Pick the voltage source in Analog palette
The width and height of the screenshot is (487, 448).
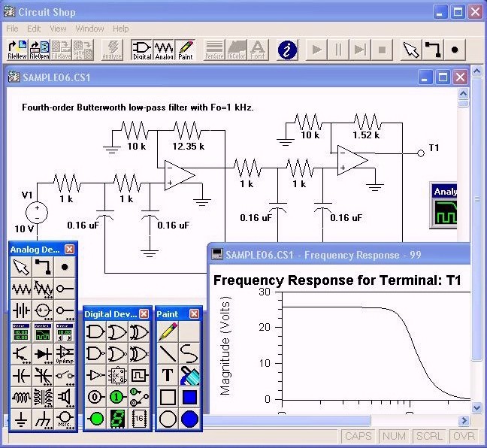click(x=43, y=310)
